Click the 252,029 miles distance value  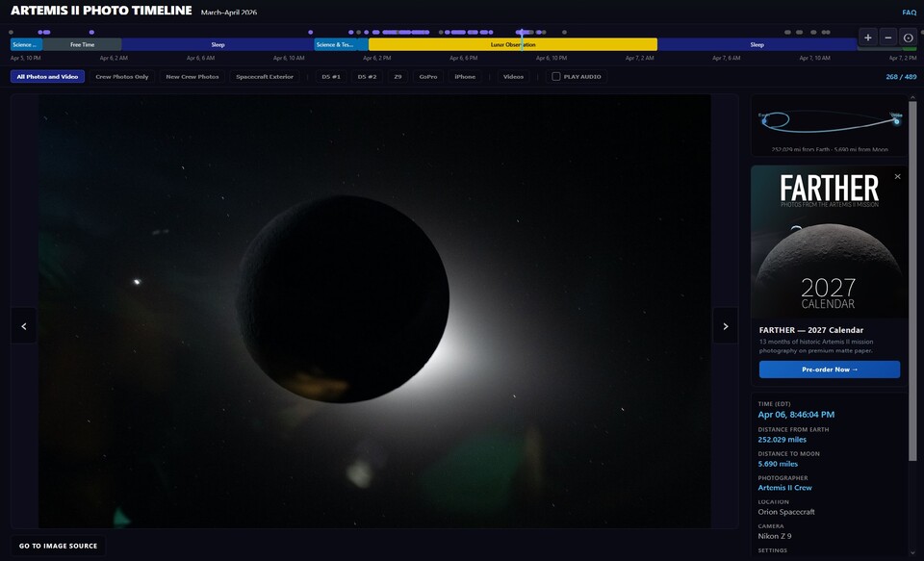click(x=782, y=440)
